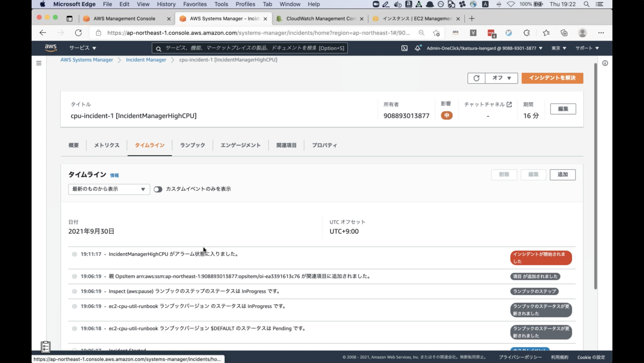Open the auto-refresh オフ dropdown

click(x=501, y=78)
